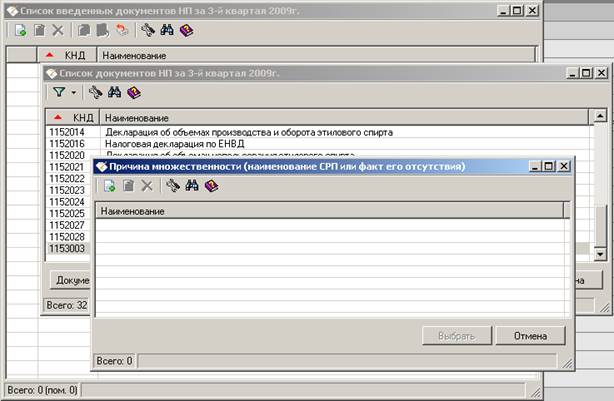The height and width of the screenshot is (401, 614).
Task: Click the new document icon in the back window toolbar
Action: pos(20,30)
